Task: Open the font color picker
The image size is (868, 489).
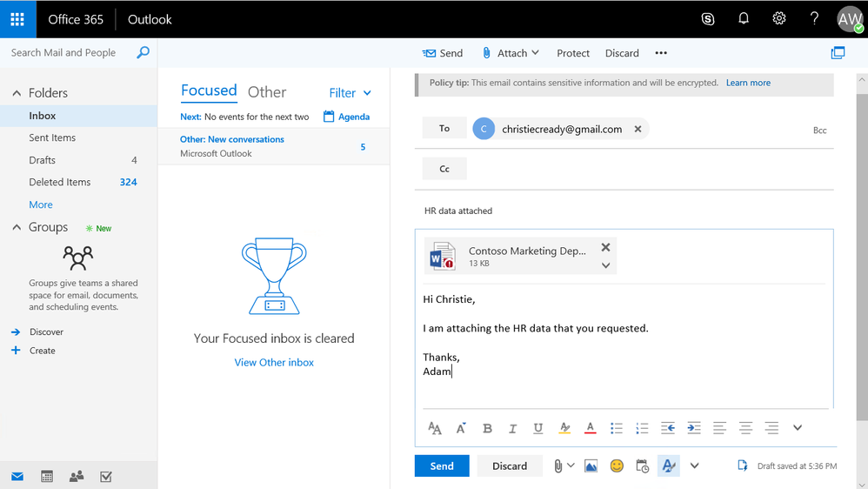Action: click(590, 428)
